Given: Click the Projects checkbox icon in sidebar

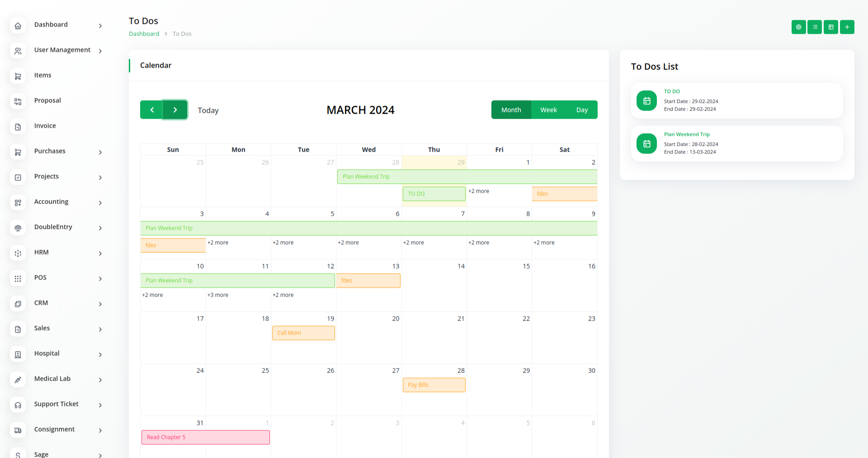Looking at the screenshot, I should (x=18, y=178).
